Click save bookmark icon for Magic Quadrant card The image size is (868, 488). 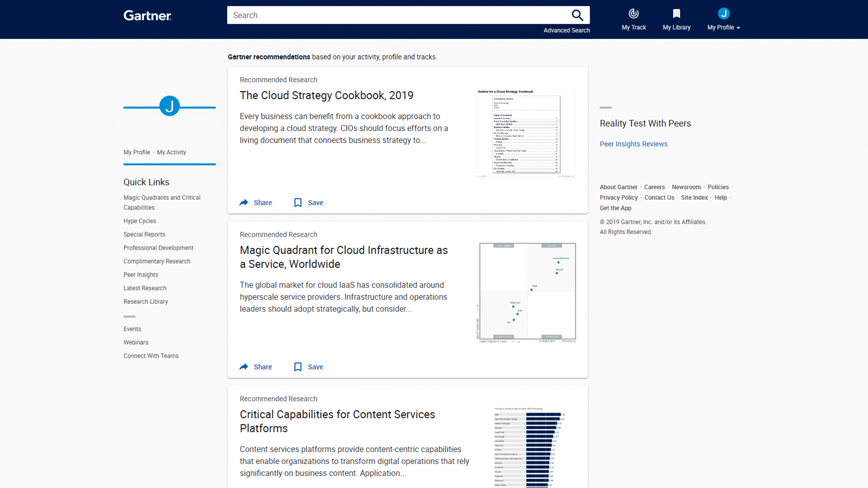[298, 367]
